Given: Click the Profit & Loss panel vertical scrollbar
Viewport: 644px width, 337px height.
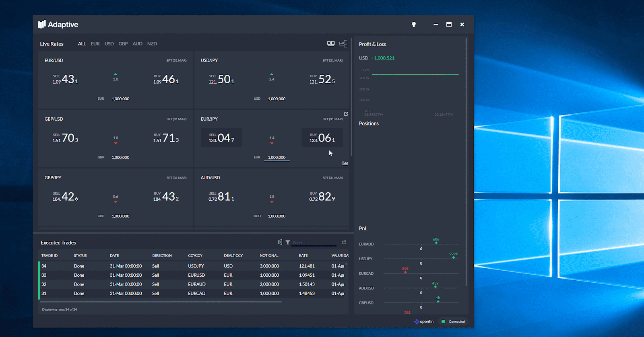Looking at the screenshot, I should 466,162.
